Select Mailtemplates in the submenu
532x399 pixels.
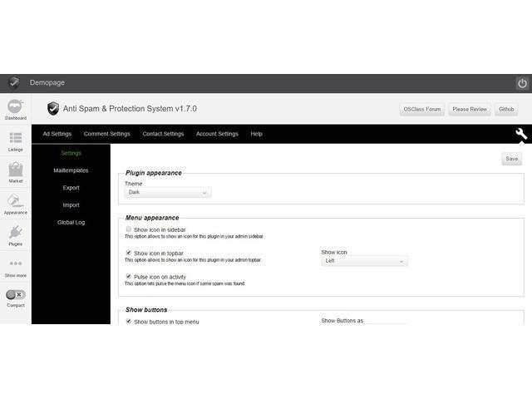pyautogui.click(x=71, y=170)
